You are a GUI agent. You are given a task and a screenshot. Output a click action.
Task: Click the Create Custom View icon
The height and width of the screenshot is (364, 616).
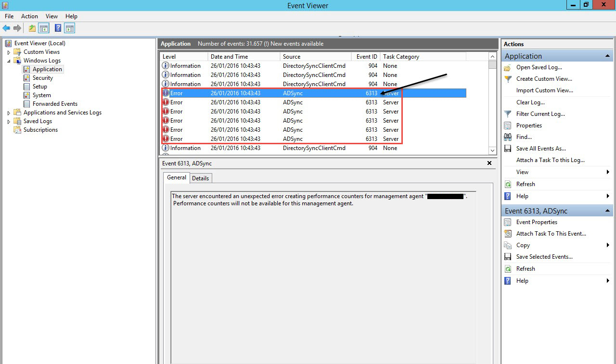tap(508, 79)
